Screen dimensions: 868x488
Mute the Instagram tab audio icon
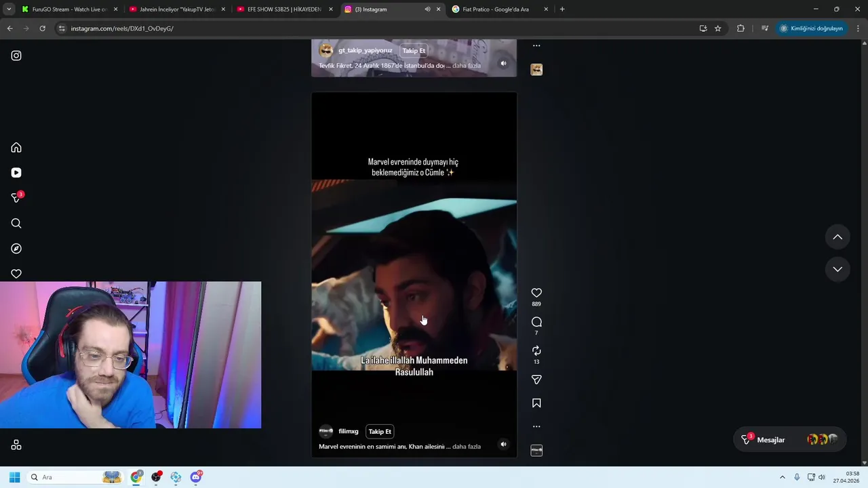427,9
